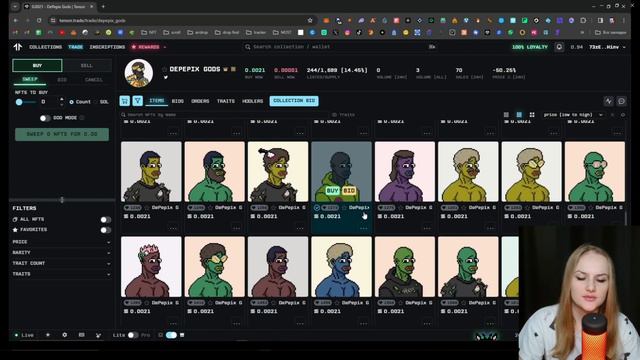Viewport: 640px width, 360px height.
Task: Open the three-dot menu on the pink-crowned NFT card
Action: (x=173, y=323)
